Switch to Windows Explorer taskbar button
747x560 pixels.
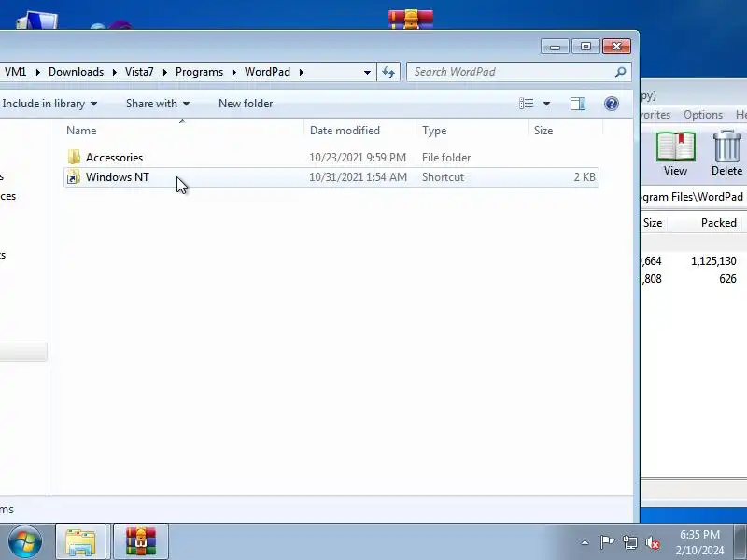tap(80, 541)
